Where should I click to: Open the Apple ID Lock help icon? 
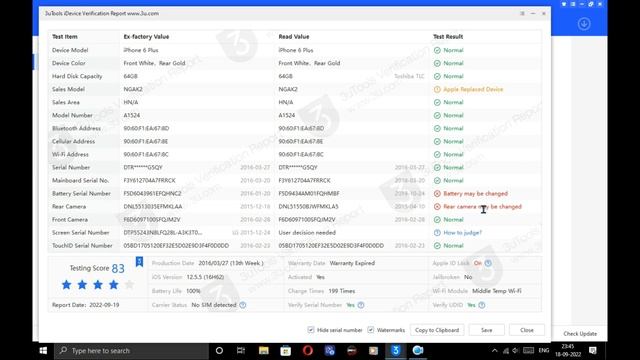[488, 263]
